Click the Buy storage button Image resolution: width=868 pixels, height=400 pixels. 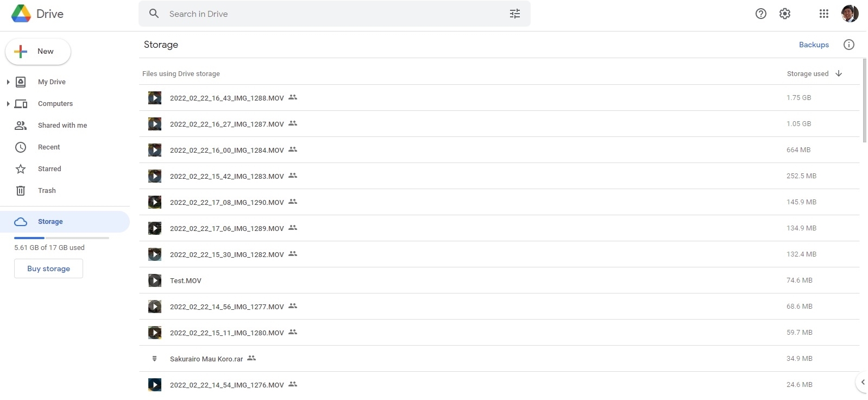(48, 268)
